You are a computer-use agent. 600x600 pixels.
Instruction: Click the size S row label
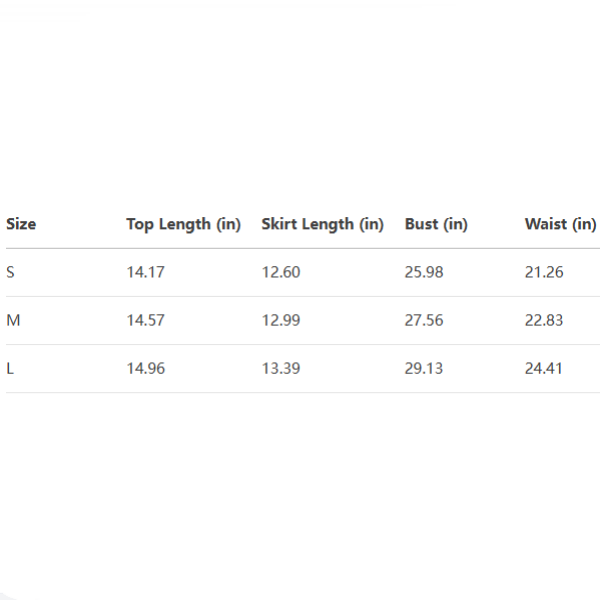(x=11, y=272)
